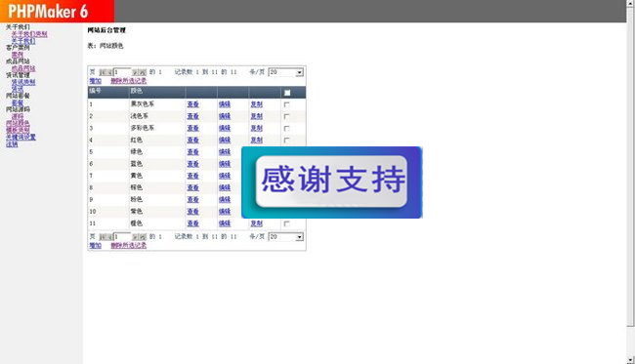This screenshot has height=364, width=635.
Task: Check the box for row 3 多彩色系
Action: [286, 128]
